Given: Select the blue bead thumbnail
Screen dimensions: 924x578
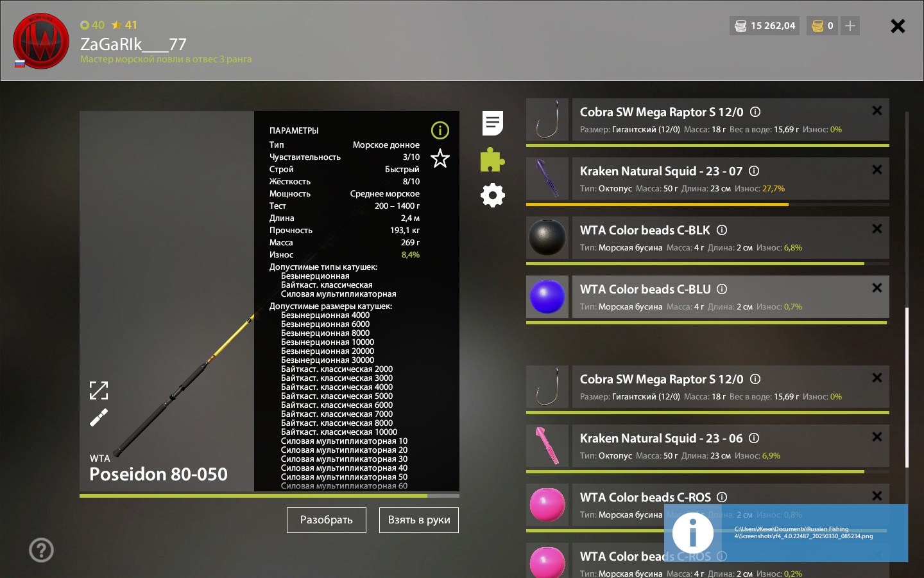Looking at the screenshot, I should 547,297.
